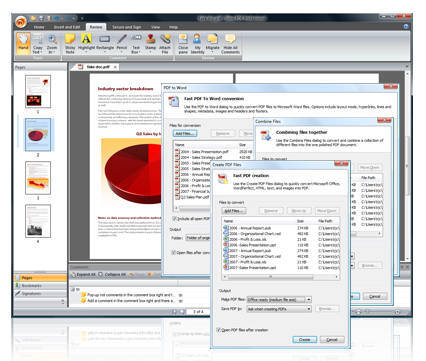Open page 4 thumbnail
This screenshot has height=361, width=426.
click(x=38, y=221)
